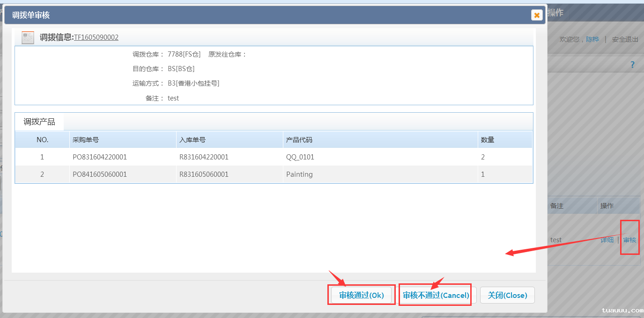Open the 详细 link in the 操作 column
644x318 pixels.
pos(607,240)
